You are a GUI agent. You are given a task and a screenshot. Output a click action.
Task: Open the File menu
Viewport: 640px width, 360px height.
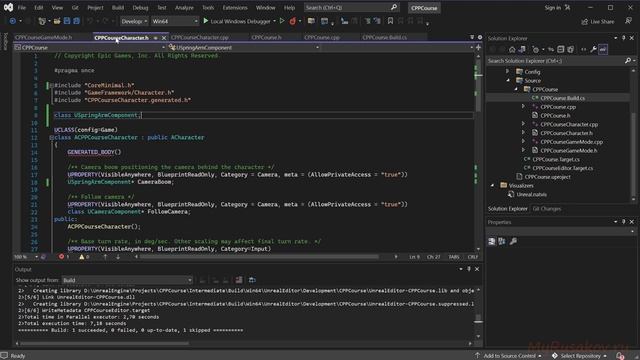pos(22,7)
